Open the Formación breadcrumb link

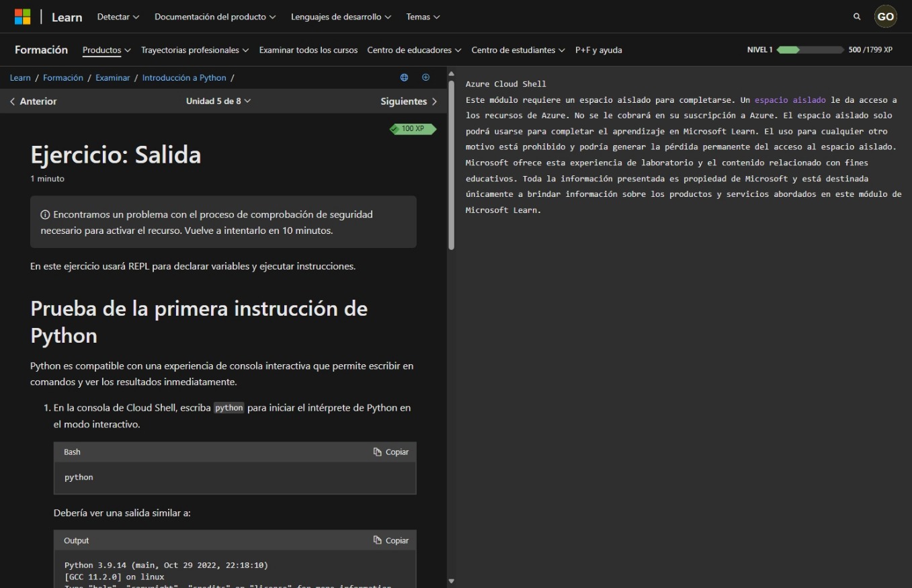[63, 78]
